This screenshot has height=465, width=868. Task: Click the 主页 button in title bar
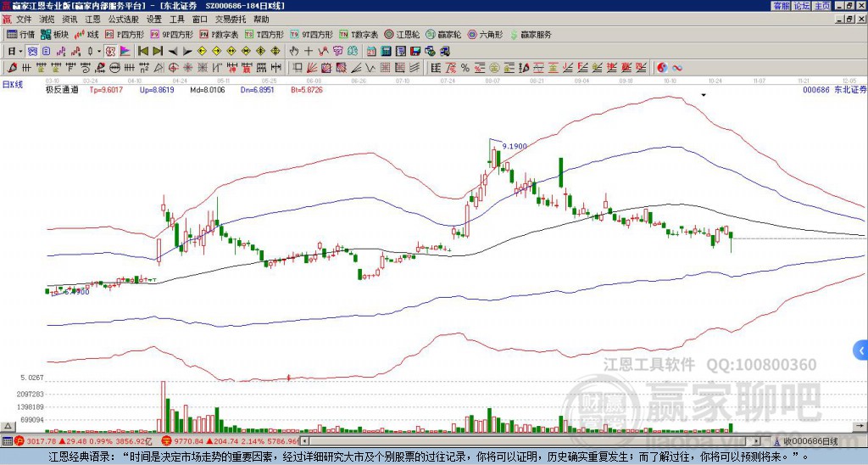tap(822, 6)
